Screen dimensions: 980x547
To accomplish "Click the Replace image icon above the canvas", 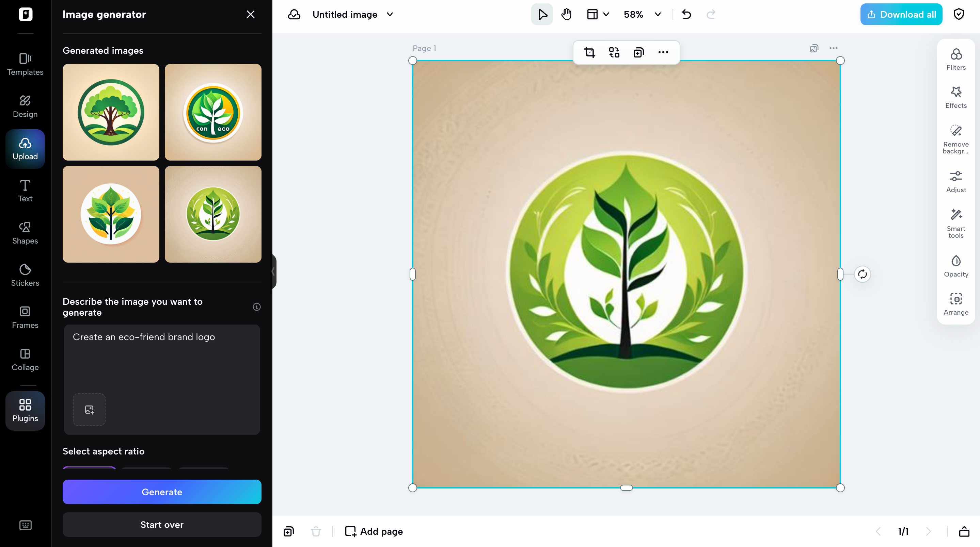I will click(x=614, y=52).
